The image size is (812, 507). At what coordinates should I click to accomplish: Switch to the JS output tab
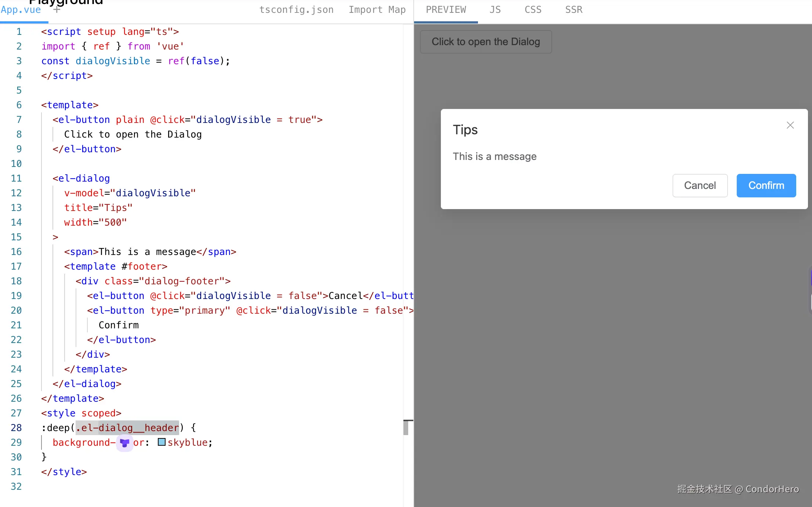tap(495, 10)
